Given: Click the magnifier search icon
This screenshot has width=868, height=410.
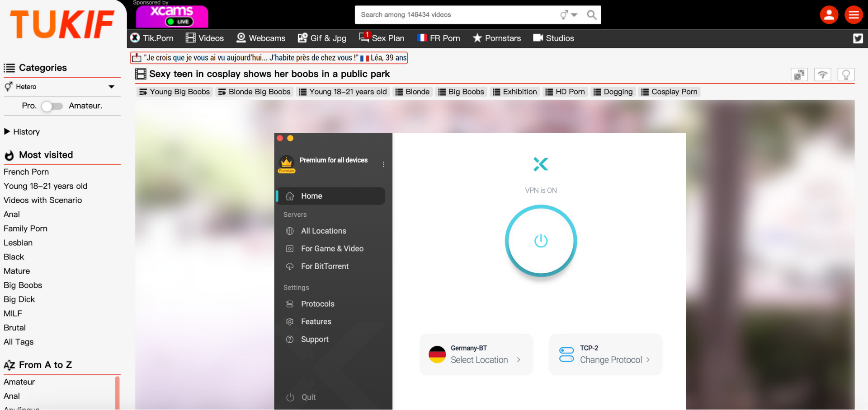Looking at the screenshot, I should click(x=591, y=15).
